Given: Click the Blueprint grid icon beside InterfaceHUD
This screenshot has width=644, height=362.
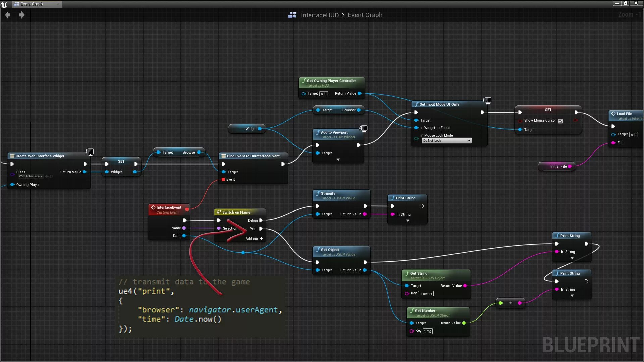Looking at the screenshot, I should [x=292, y=15].
